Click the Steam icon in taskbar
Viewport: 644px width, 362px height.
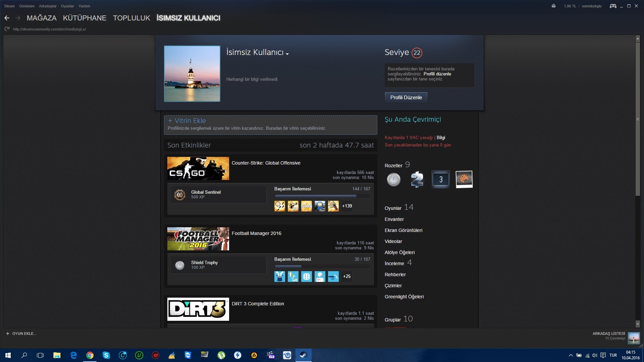click(x=303, y=355)
